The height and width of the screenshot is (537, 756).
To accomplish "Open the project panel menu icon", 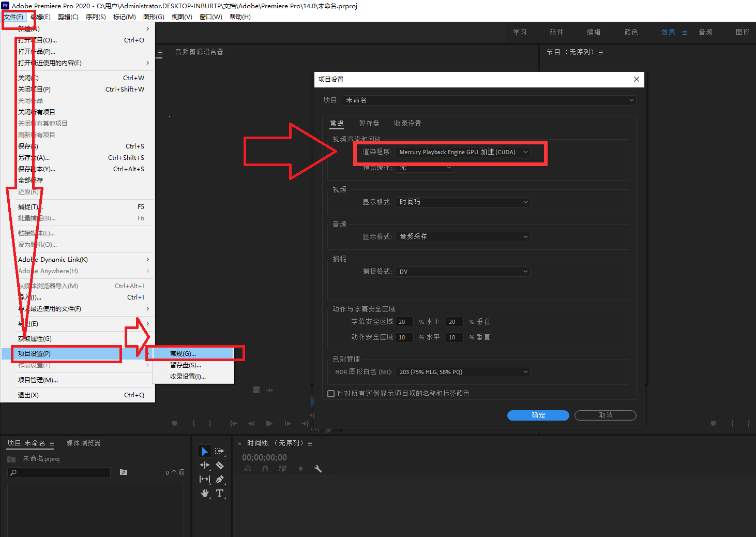I will point(52,443).
